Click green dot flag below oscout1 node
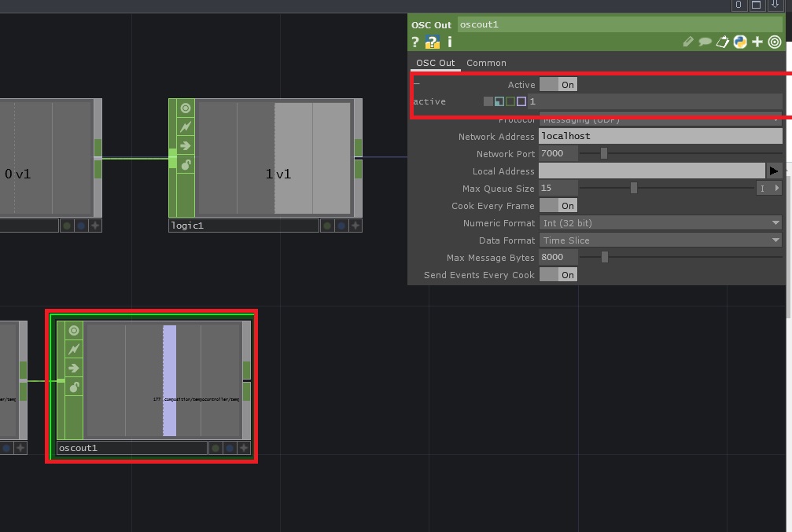This screenshot has height=532, width=792. [215, 448]
